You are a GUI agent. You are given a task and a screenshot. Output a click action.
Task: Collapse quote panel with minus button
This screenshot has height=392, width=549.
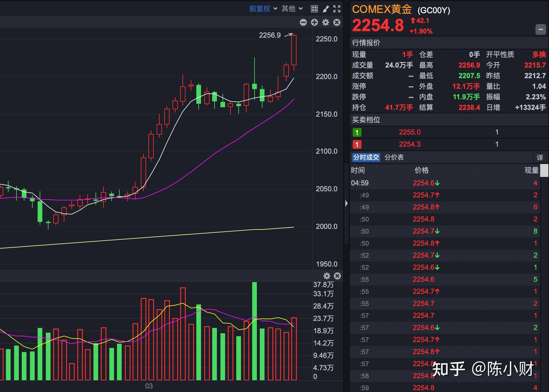point(540,29)
